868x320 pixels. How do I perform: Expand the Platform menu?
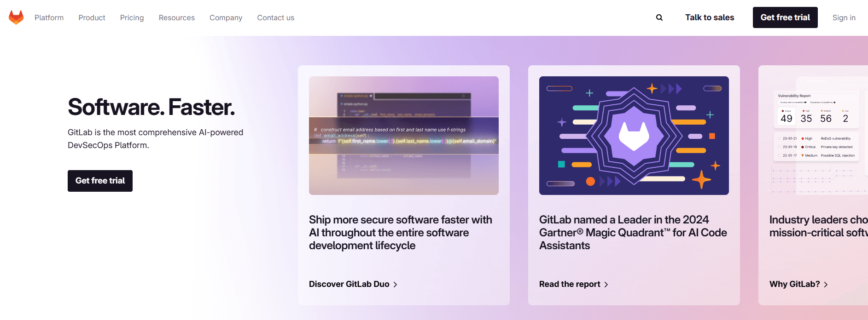(x=49, y=17)
